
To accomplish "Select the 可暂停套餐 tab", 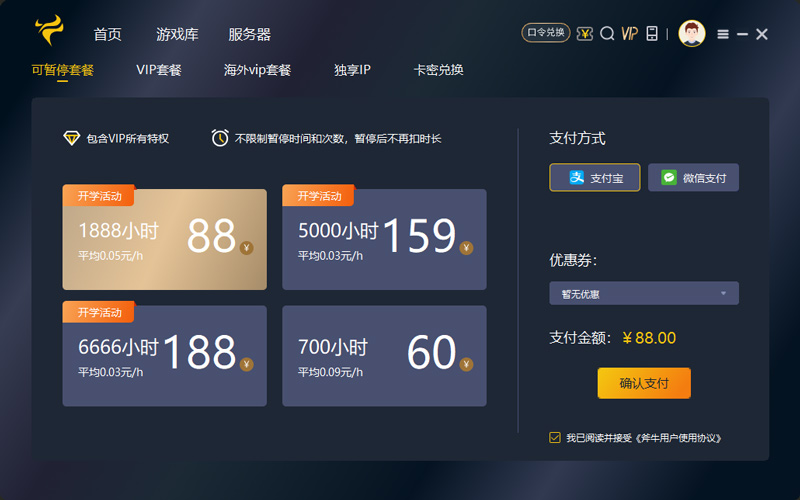I will click(x=63, y=70).
